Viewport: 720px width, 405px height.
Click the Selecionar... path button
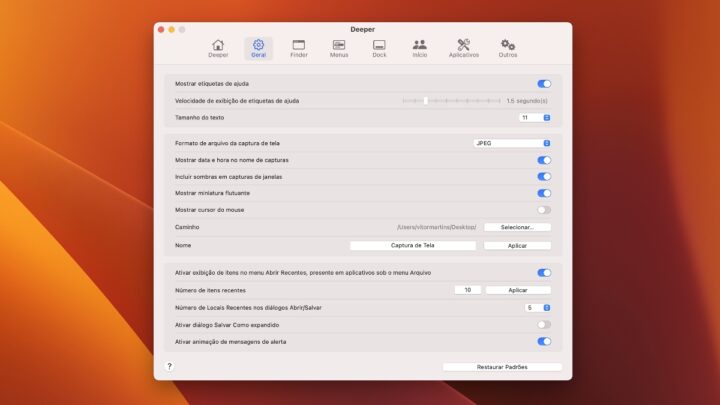517,227
